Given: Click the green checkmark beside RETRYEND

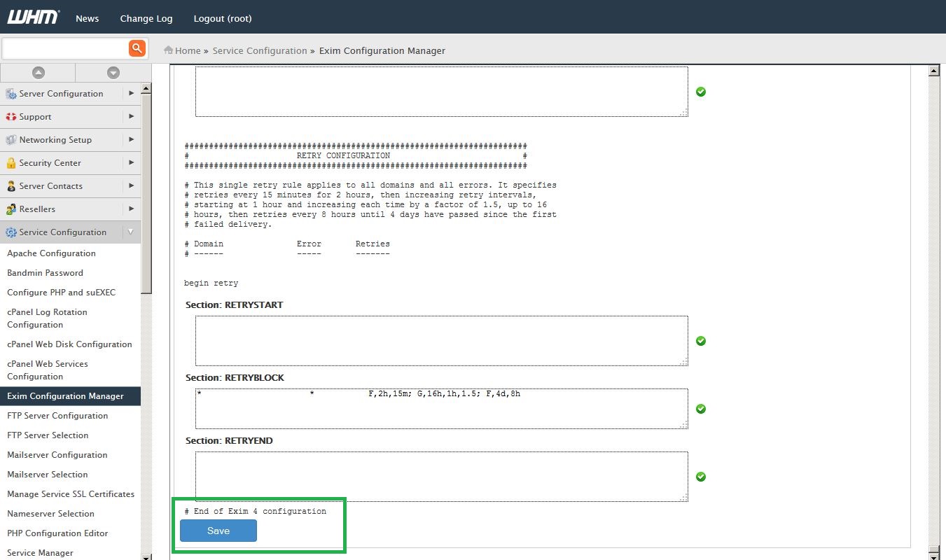Looking at the screenshot, I should (701, 477).
